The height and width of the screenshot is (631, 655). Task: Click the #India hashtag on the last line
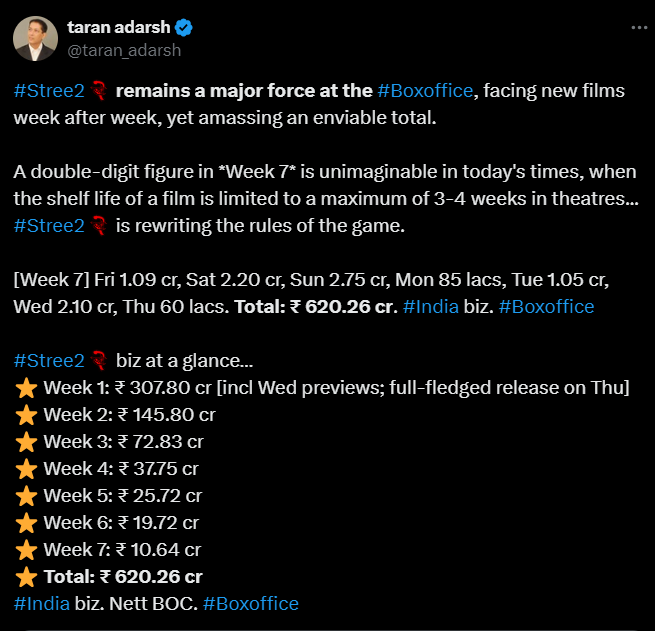coord(41,603)
